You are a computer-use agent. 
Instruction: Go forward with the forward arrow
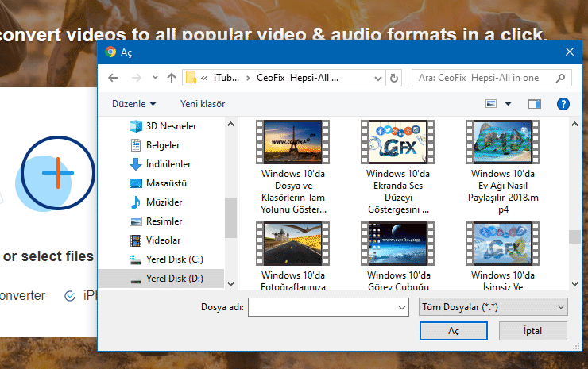pyautogui.click(x=137, y=78)
